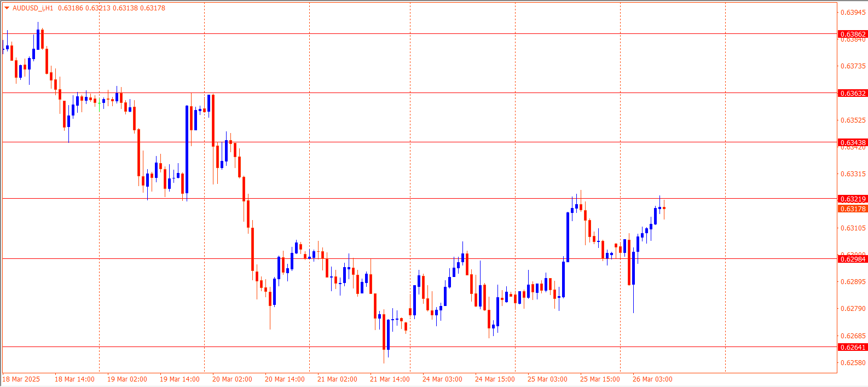The height and width of the screenshot is (387, 868).
Task: Click the 25 Mar 03:00 time axis label
Action: (x=547, y=379)
